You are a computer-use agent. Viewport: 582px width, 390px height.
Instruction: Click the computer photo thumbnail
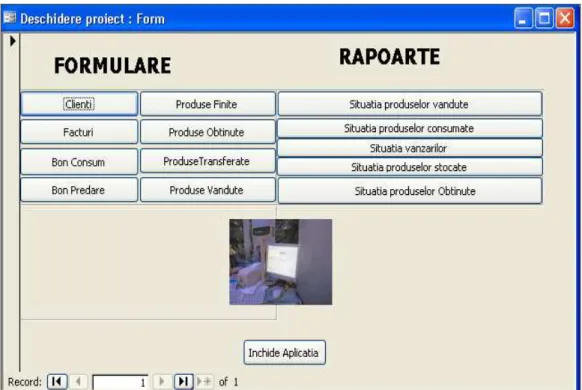pyautogui.click(x=281, y=262)
